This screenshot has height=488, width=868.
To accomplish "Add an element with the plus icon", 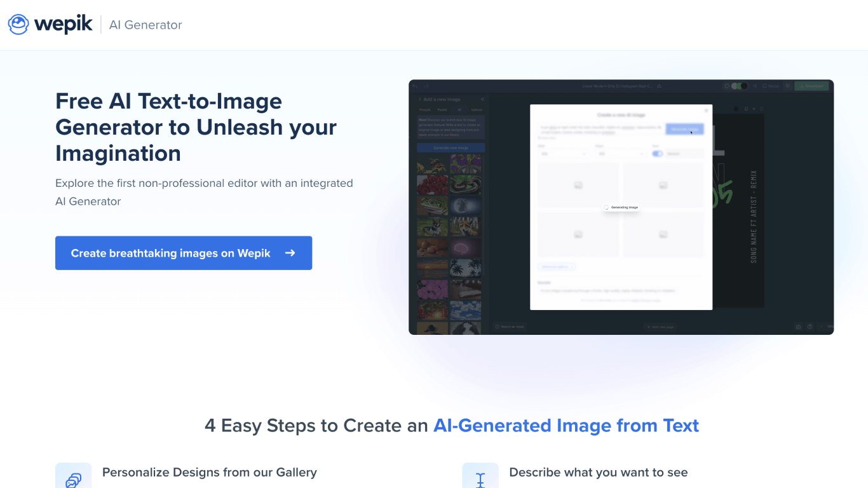I will 754,109.
